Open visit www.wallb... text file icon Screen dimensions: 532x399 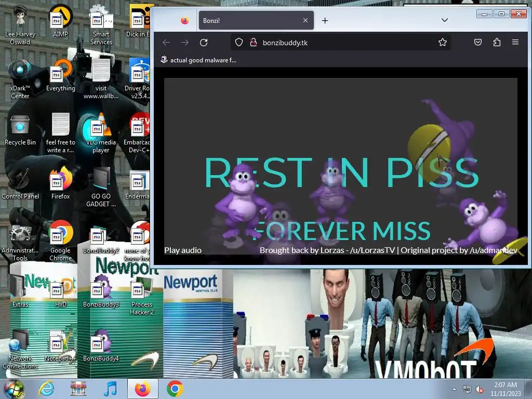101,79
